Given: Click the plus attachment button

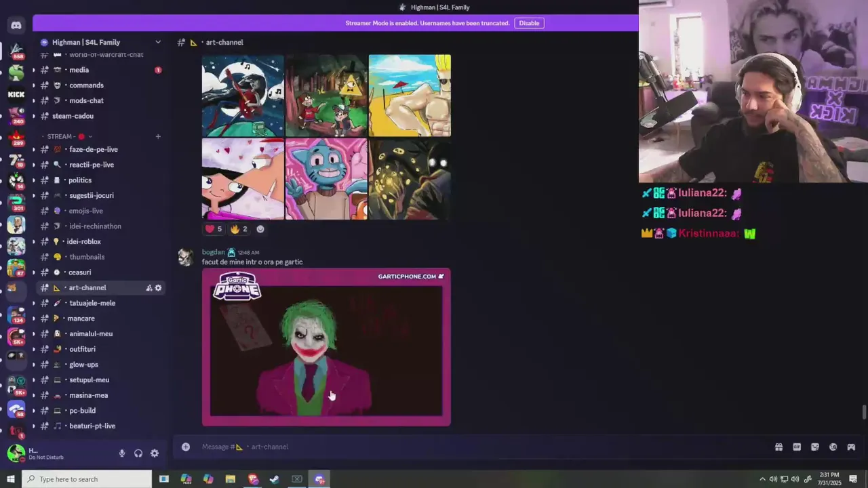Looking at the screenshot, I should point(185,447).
